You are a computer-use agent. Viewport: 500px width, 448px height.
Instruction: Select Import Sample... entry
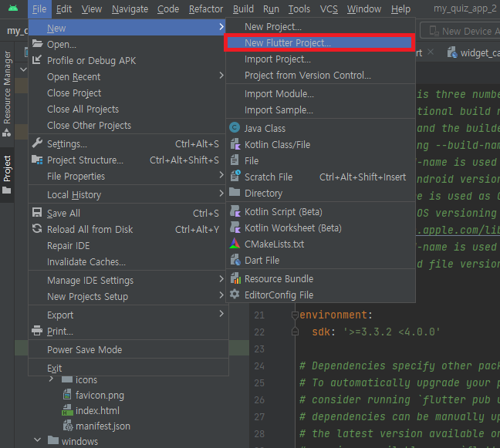tap(320, 110)
